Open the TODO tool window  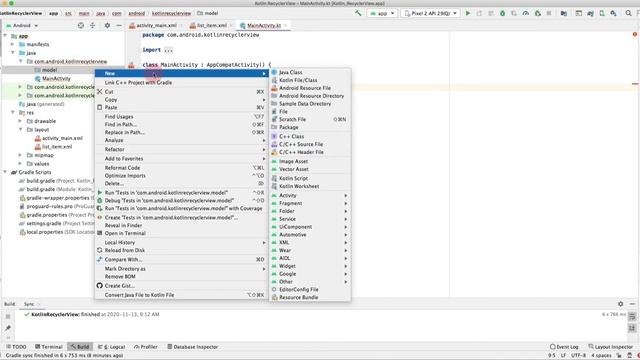pos(16,347)
